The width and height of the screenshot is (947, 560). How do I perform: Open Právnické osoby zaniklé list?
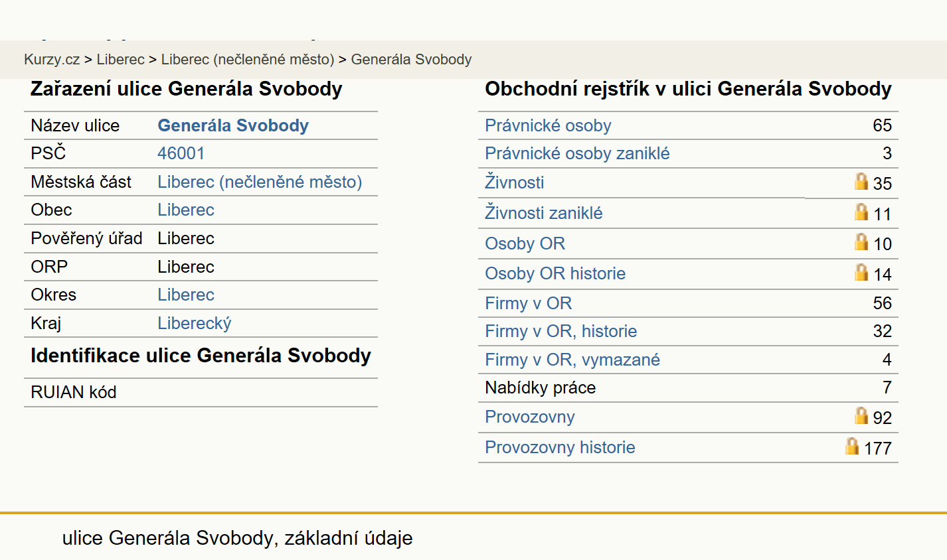(x=577, y=153)
